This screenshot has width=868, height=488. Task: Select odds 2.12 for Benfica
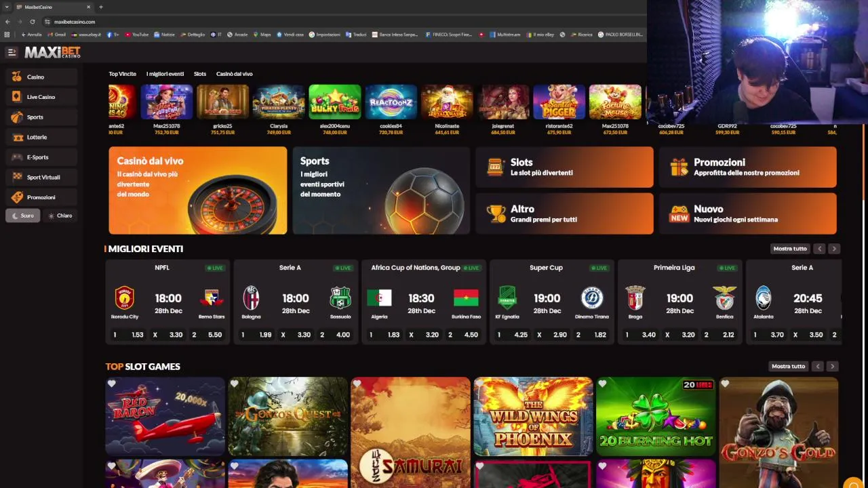tap(720, 335)
